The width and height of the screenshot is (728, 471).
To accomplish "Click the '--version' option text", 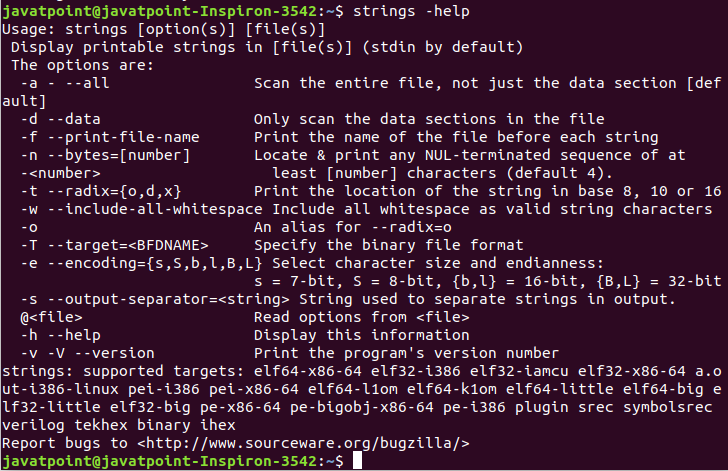I will click(x=114, y=353).
